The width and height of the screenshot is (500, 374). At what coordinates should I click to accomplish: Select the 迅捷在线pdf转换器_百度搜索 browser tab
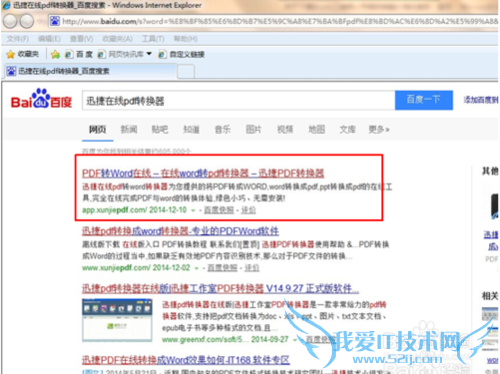point(90,71)
